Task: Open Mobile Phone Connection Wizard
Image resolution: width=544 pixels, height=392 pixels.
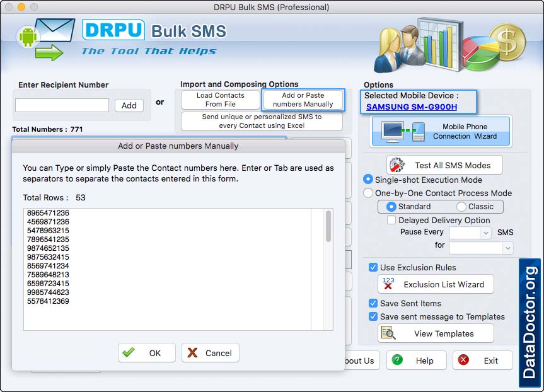Action: [x=441, y=131]
